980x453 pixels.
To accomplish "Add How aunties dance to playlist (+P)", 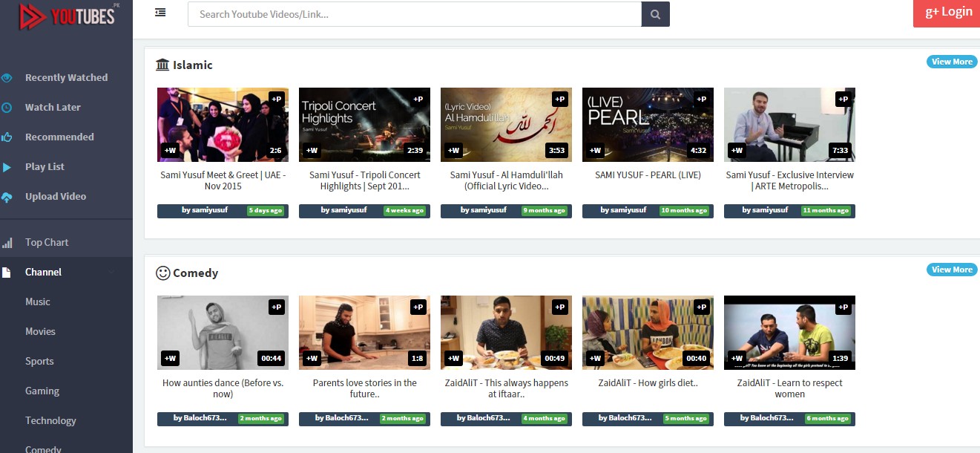I will (277, 307).
